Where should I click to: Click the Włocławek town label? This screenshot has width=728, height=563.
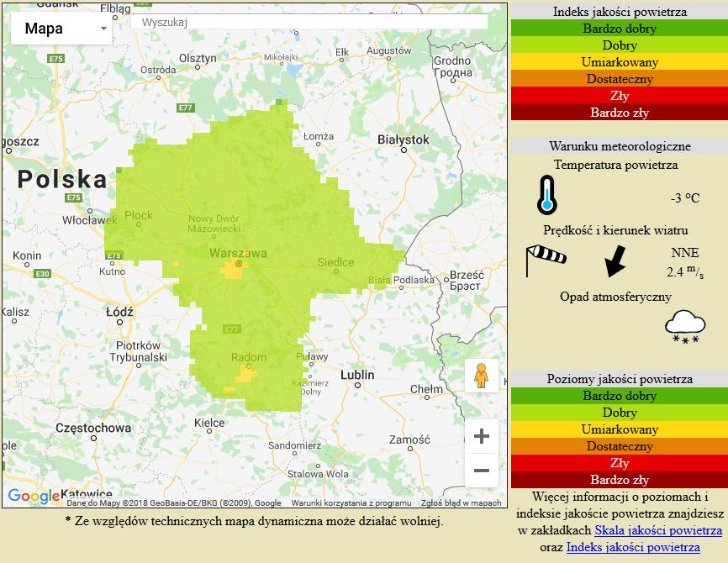(90, 220)
